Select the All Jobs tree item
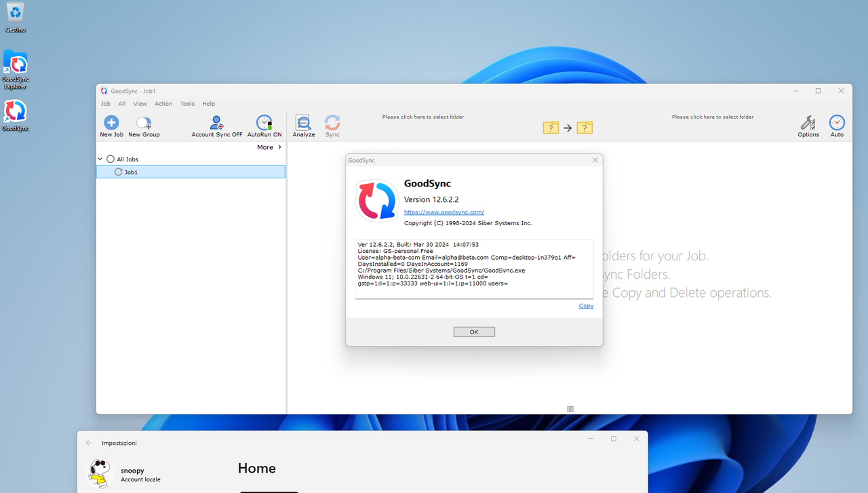The width and height of the screenshot is (868, 493). (x=127, y=159)
